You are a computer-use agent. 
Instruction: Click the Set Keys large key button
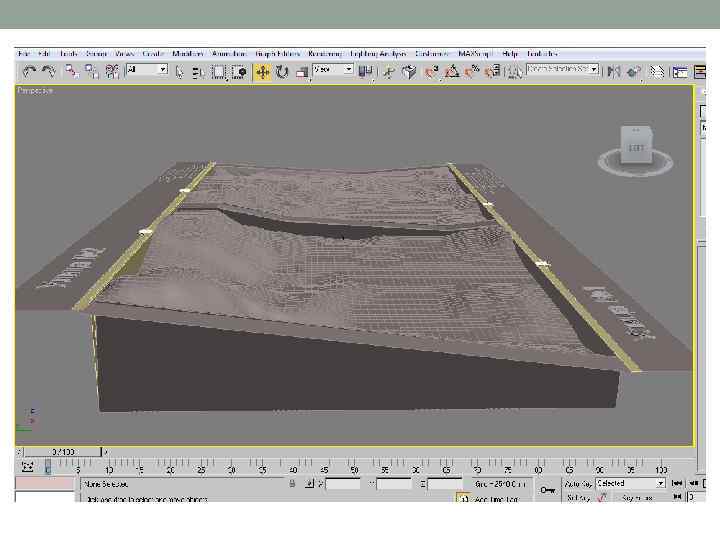547,490
